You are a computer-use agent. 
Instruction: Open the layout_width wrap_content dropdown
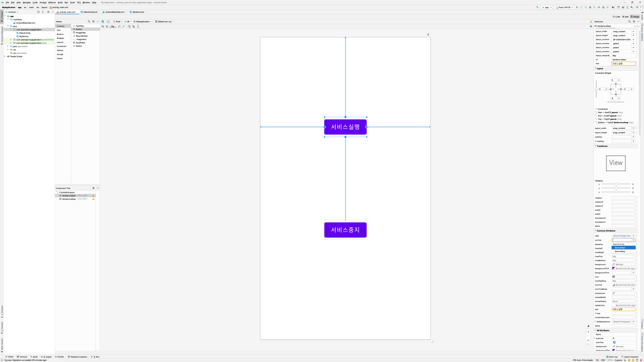(633, 32)
